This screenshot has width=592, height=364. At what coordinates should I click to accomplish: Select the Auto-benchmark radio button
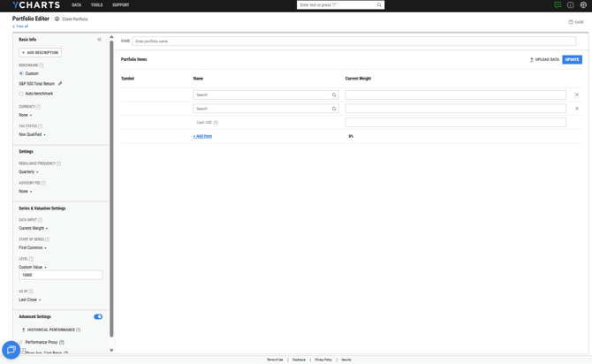click(x=21, y=94)
